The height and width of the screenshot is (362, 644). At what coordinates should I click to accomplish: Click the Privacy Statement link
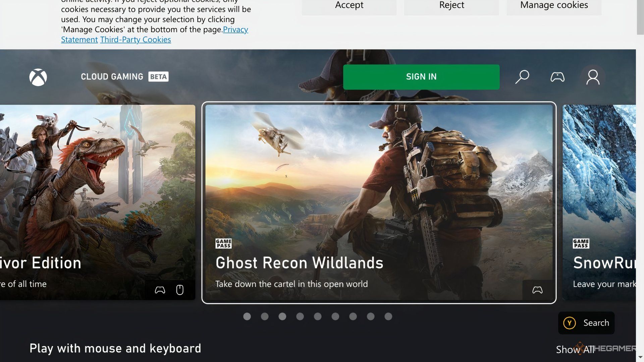coord(155,34)
